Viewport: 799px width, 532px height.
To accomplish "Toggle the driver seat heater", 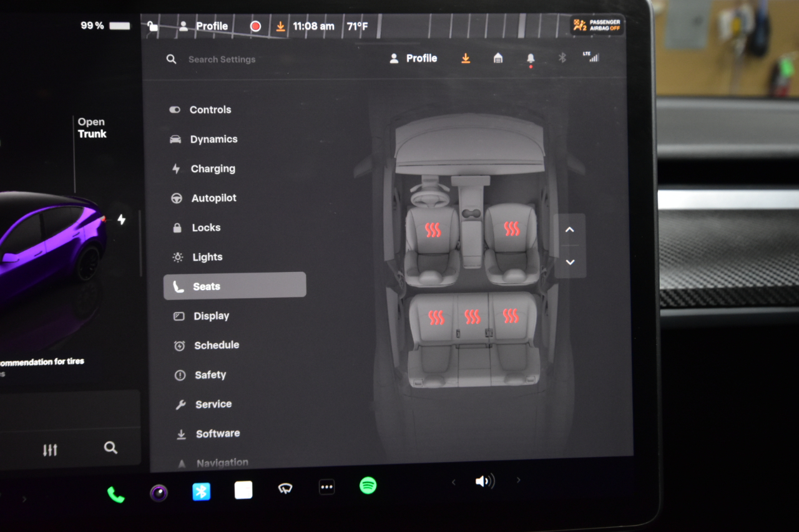I will (x=433, y=230).
